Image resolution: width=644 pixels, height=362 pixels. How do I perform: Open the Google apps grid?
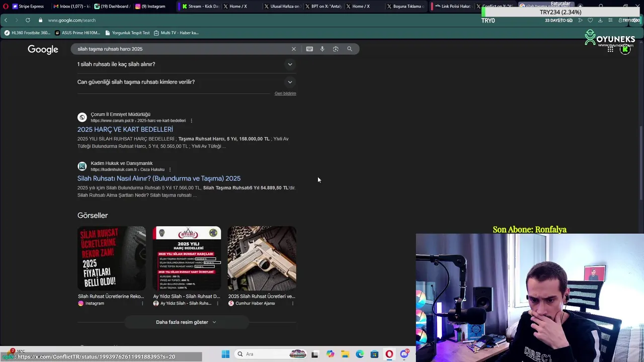click(610, 49)
